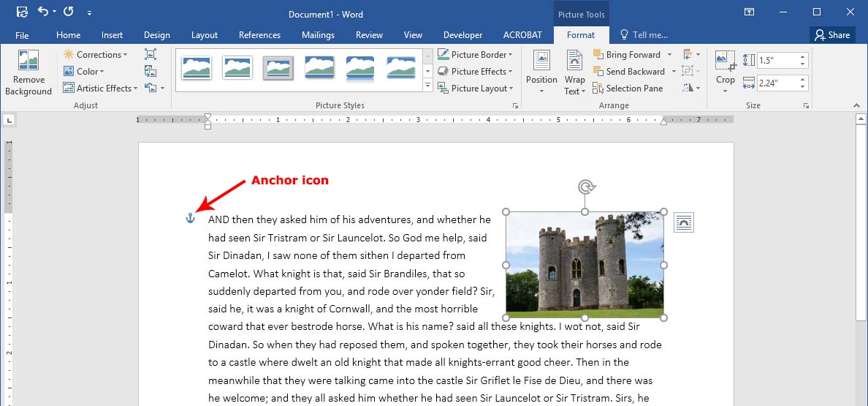
Task: Click the Remove Background button
Action: pos(28,72)
